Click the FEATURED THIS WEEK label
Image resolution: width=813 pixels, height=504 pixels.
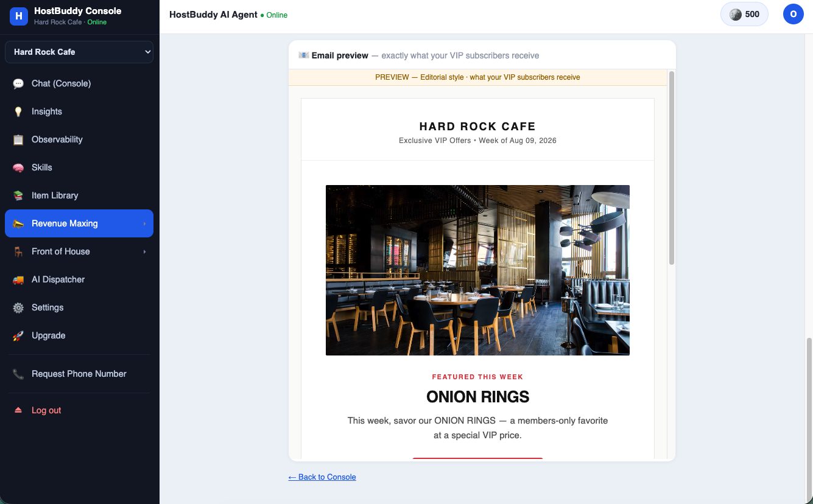(x=477, y=377)
